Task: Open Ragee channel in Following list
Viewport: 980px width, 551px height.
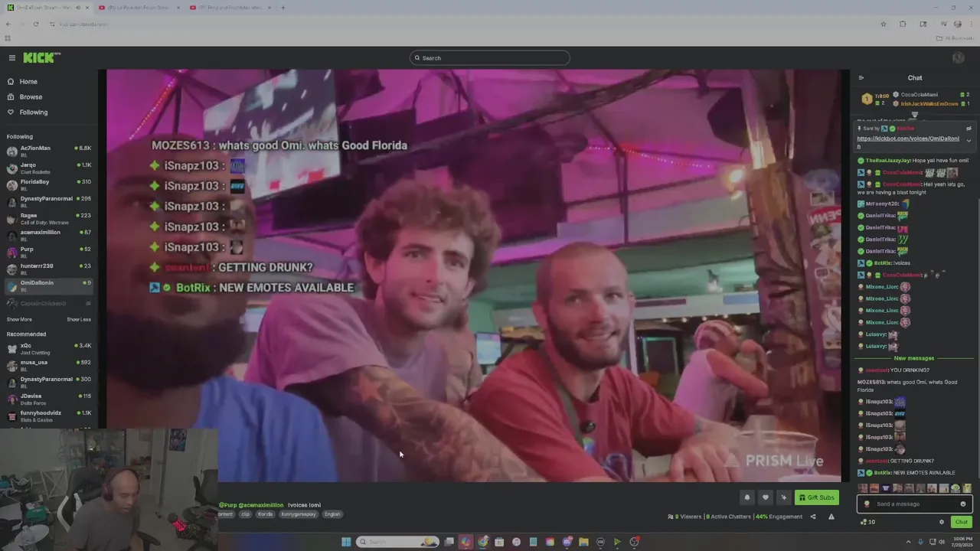Action: tap(47, 218)
